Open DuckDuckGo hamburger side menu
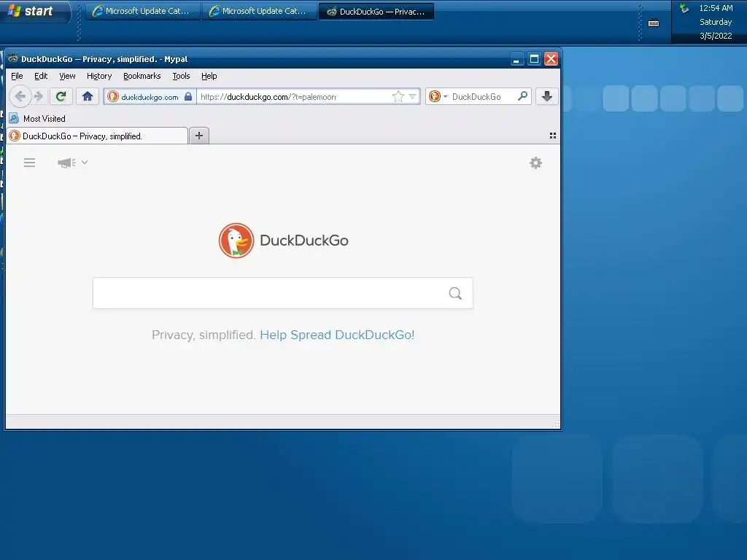Viewport: 747px width, 560px height. [29, 163]
